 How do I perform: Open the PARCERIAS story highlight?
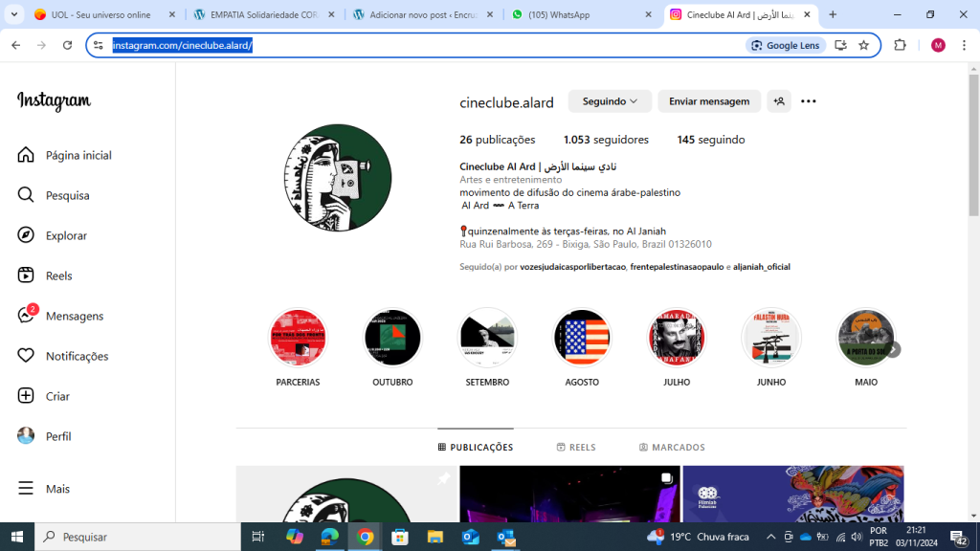[x=298, y=338]
